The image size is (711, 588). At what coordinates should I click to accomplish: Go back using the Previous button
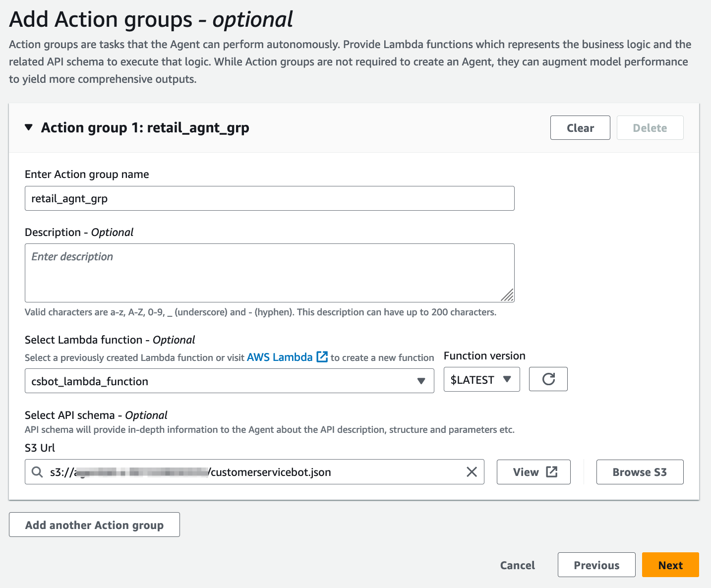596,565
